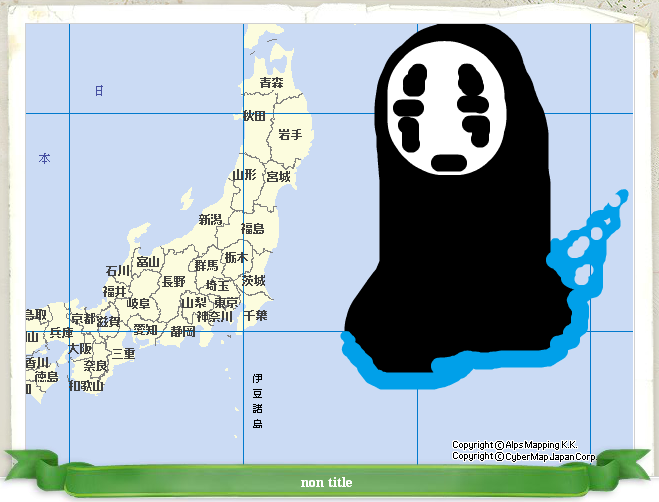This screenshot has width=659, height=502.
Task: Click the 千葉 prefecture label
Action: coord(255,315)
